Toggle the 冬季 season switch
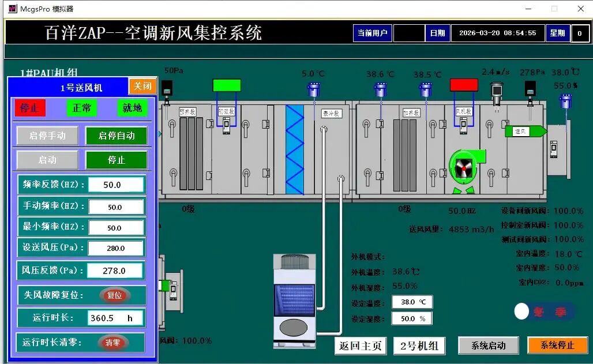Screen dimensions: 593x364 pyautogui.click(x=545, y=312)
